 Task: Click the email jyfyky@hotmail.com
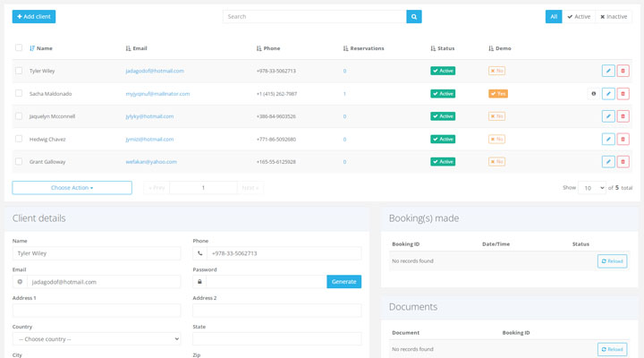(149, 116)
